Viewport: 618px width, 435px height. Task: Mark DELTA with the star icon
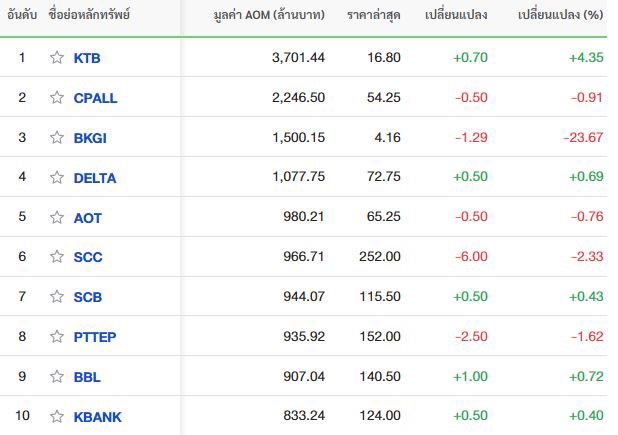[57, 177]
